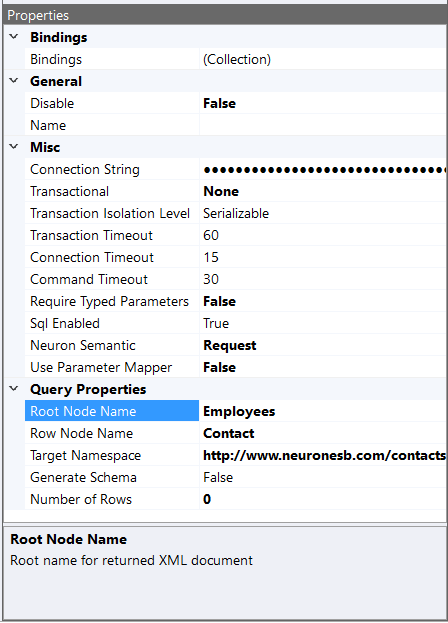448x623 pixels.
Task: Select the masked Connection String field
Action: click(x=323, y=169)
